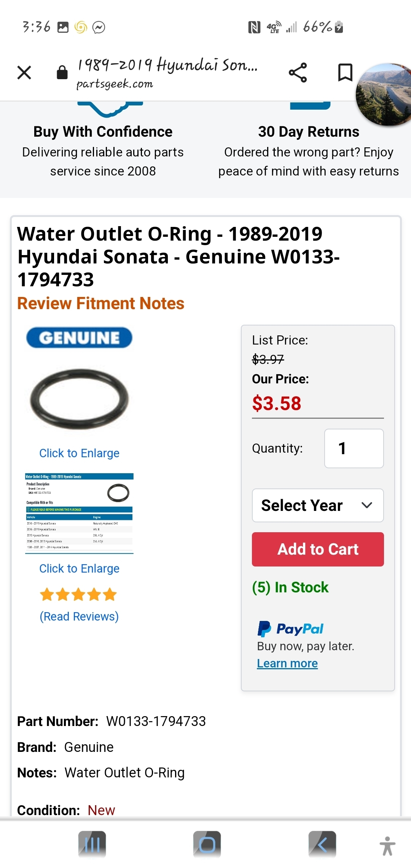Close the browser tab with X icon
411x868 pixels.
tap(24, 72)
